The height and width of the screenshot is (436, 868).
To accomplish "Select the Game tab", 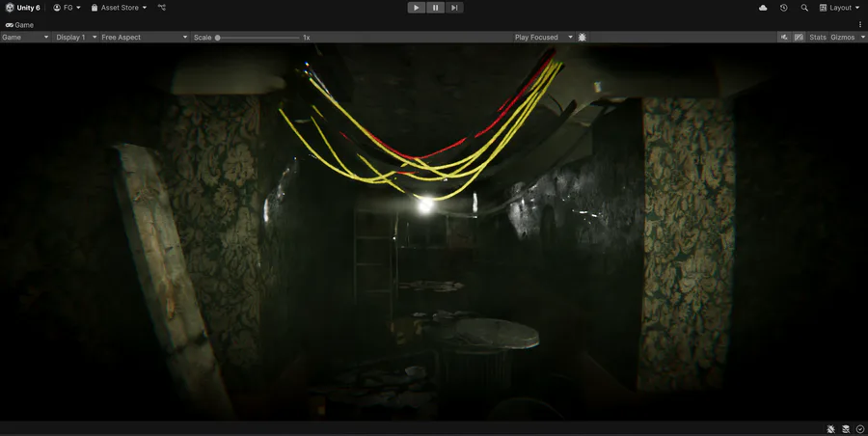I will pyautogui.click(x=19, y=25).
